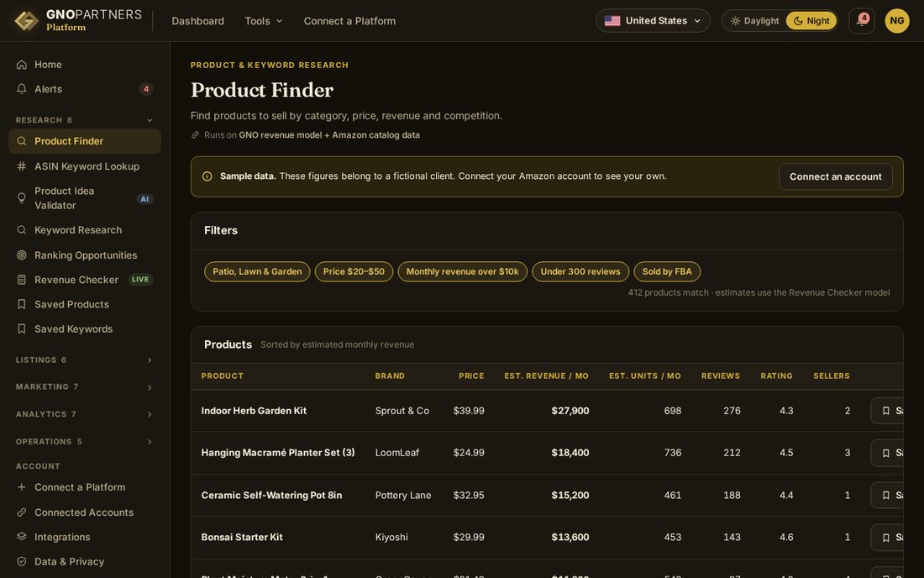The image size is (924, 578).
Task: Click the Integrations layers icon
Action: (22, 538)
